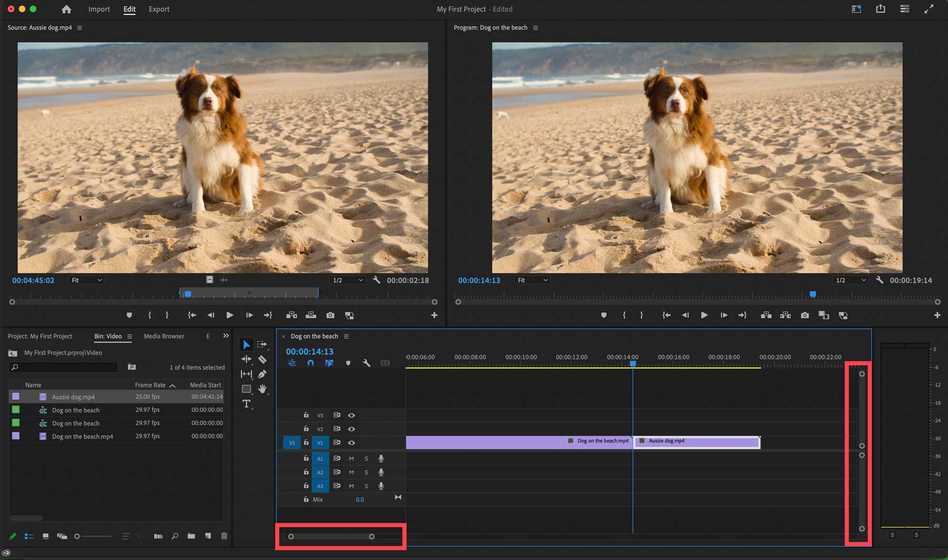Screen dimensions: 948x560
Task: Select the Hand tool
Action: click(x=262, y=388)
